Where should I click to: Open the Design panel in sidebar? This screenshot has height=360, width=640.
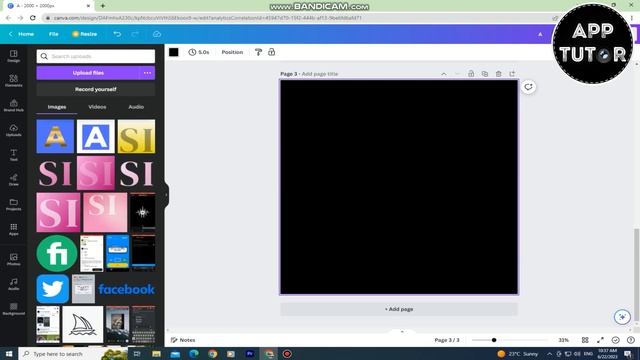(x=13, y=56)
